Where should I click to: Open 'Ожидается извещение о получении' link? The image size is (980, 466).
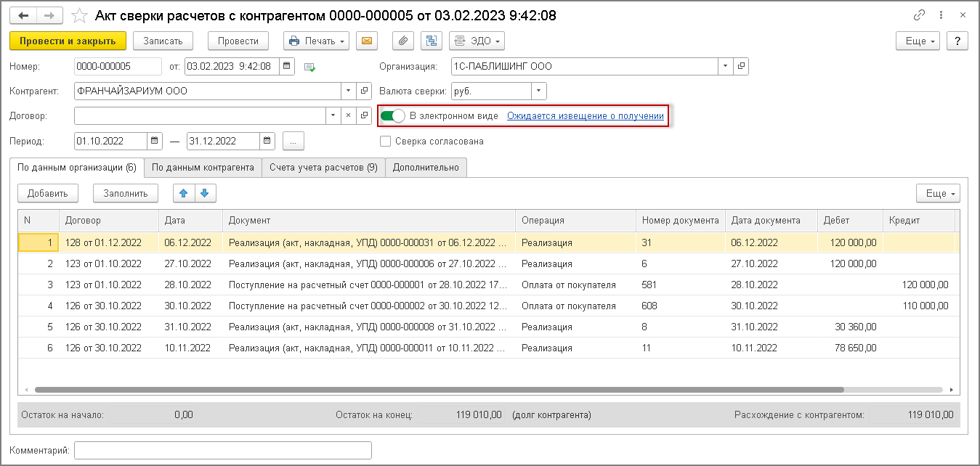click(585, 116)
